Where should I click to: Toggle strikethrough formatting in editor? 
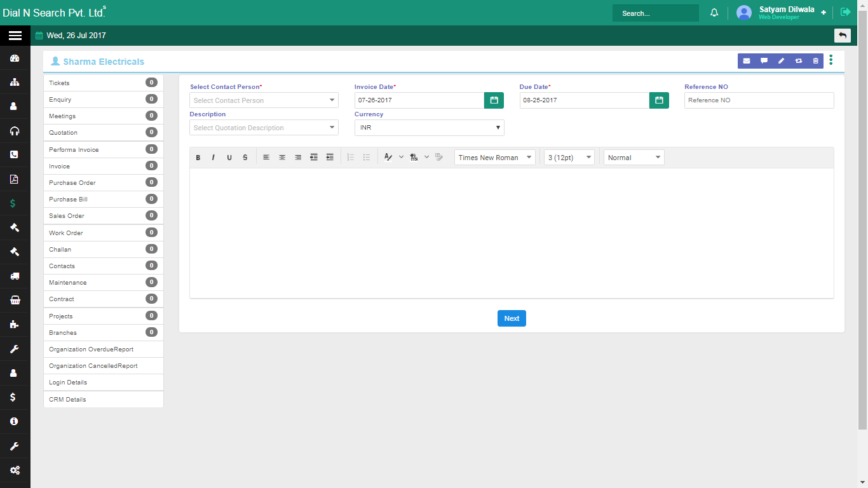[245, 158]
